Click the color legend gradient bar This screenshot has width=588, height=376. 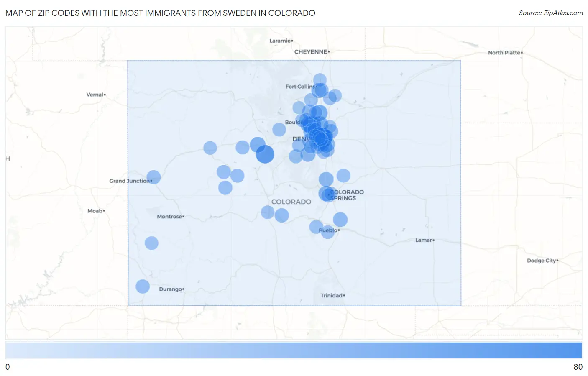pos(294,350)
